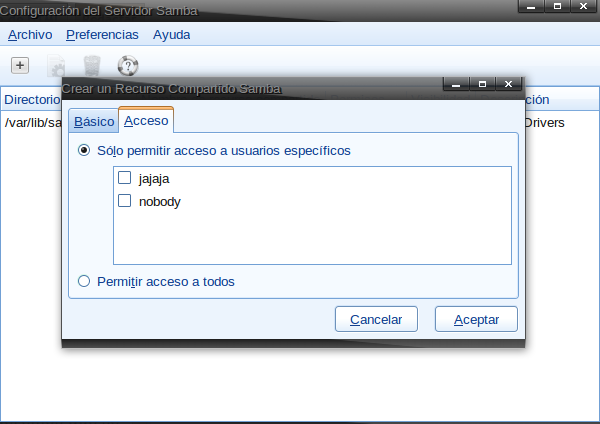Open the help lifebuoy toolbar icon
The height and width of the screenshot is (424, 600).
tap(127, 66)
